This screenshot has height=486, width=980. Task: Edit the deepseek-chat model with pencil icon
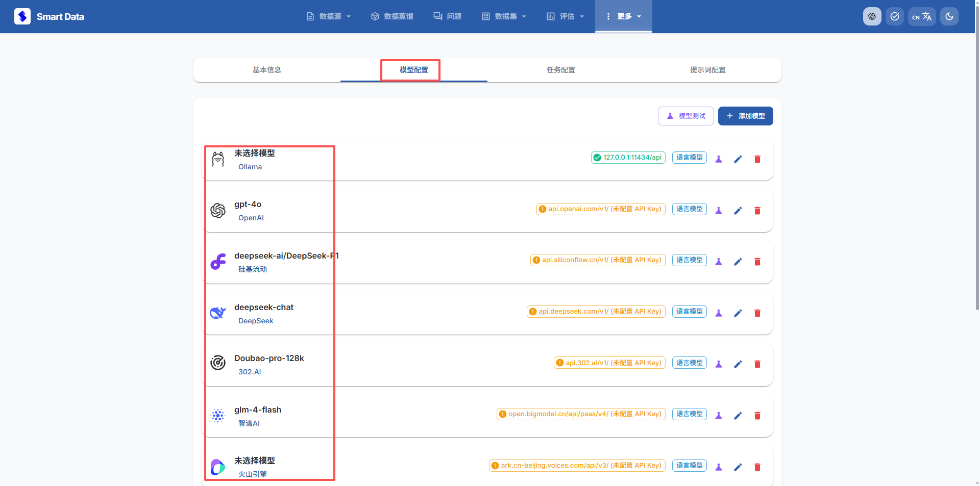pyautogui.click(x=738, y=313)
